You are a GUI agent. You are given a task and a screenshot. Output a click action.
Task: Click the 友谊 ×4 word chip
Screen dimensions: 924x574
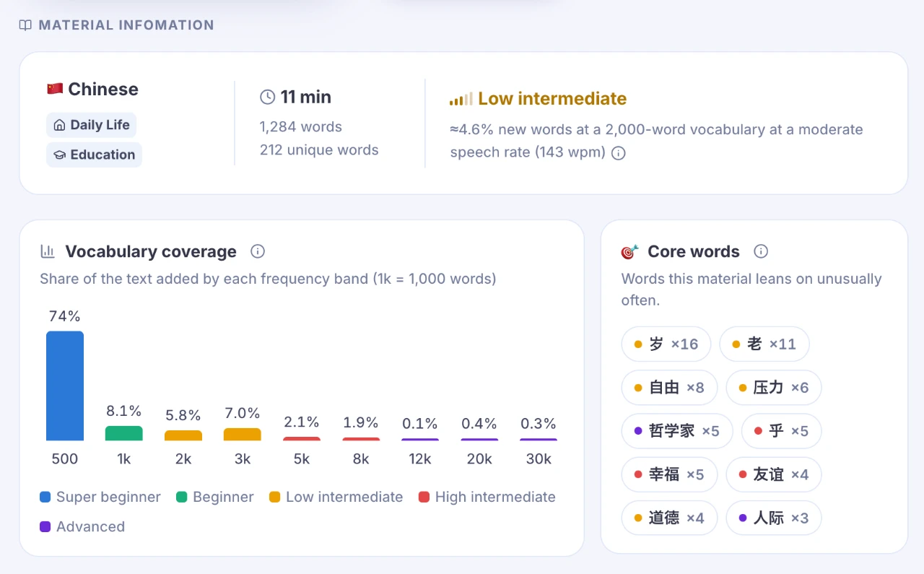coord(773,474)
